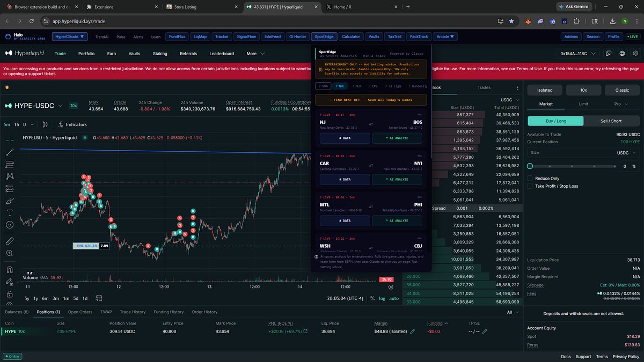
Task: Enable the Reduce Only checkbox
Action: click(x=530, y=178)
